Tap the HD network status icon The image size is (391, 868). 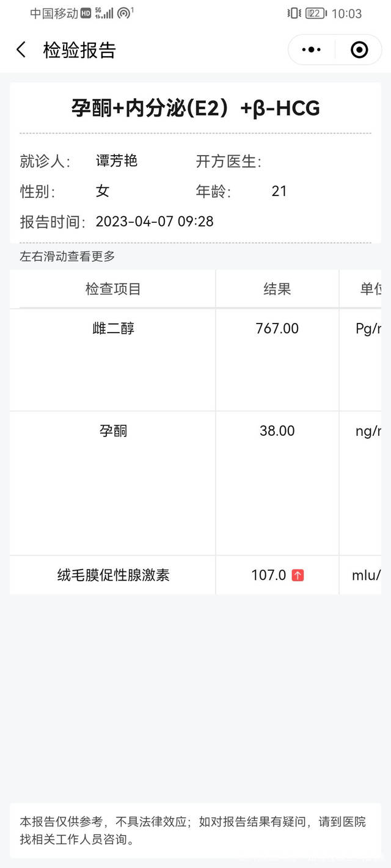click(86, 13)
